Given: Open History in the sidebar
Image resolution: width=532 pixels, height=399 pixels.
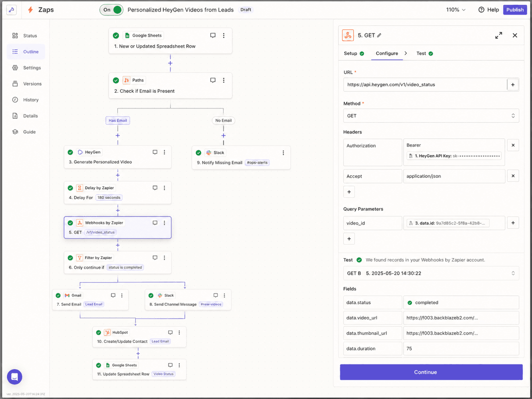Looking at the screenshot, I should pos(25,100).
